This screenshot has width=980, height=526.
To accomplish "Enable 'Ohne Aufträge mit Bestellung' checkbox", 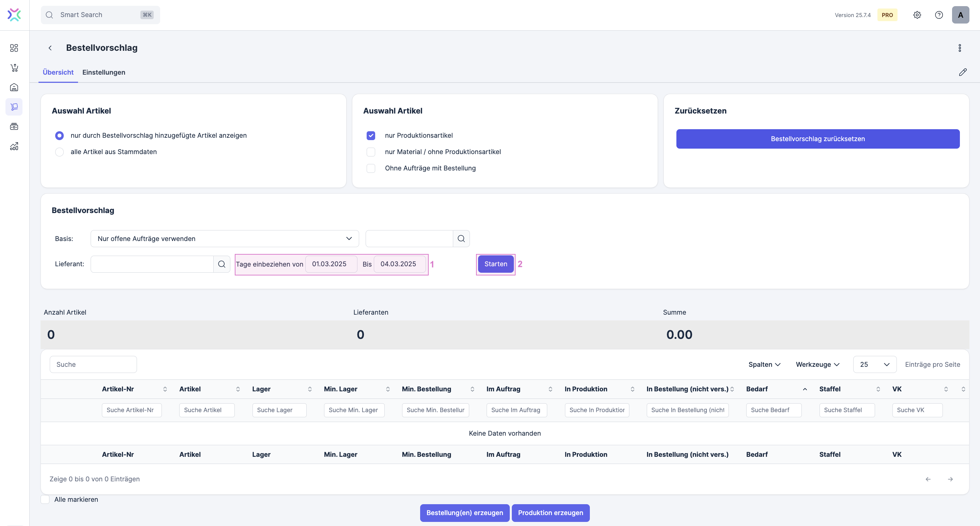I will click(x=370, y=168).
